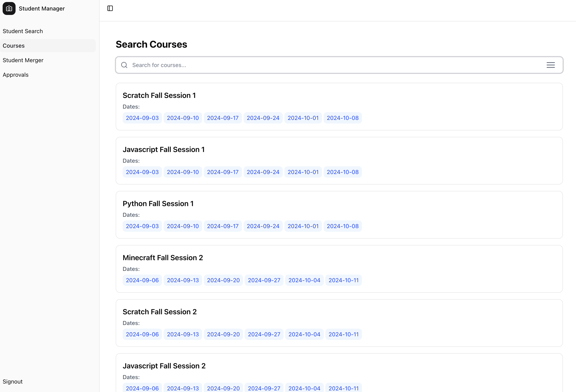The height and width of the screenshot is (392, 576).
Task: Open the filter menu icon in the search bar
Action: pyautogui.click(x=551, y=65)
